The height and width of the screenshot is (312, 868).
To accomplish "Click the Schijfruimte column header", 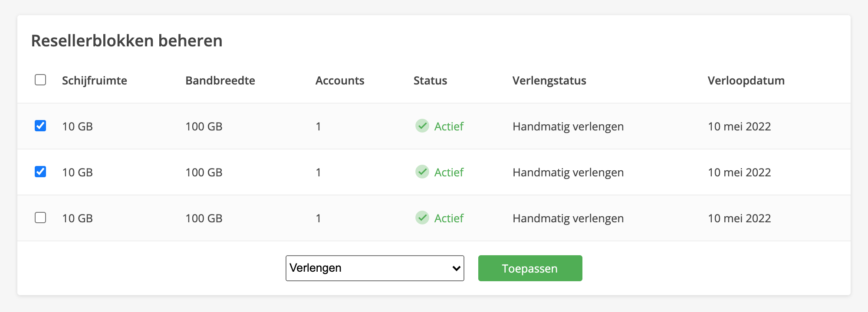I will 94,80.
